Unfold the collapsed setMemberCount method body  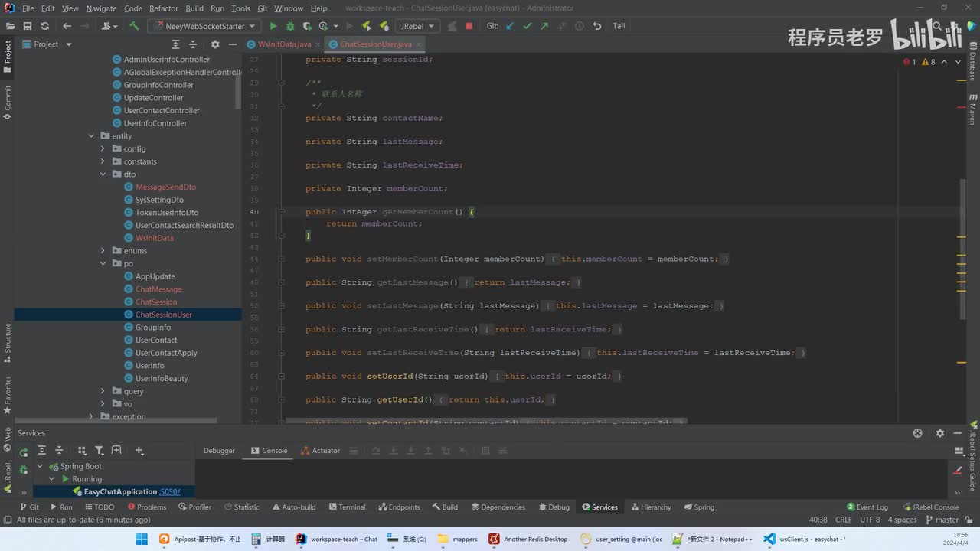pyautogui.click(x=554, y=259)
